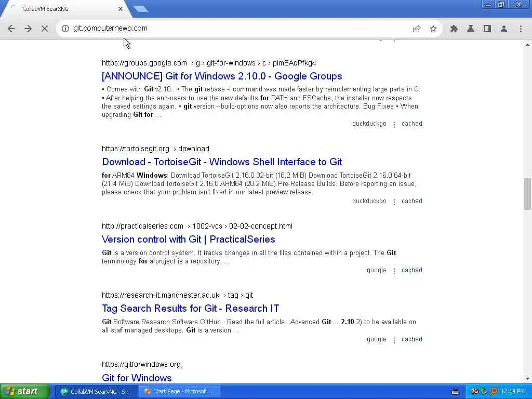
Task: Open the Git for Windows 2.10.0 announce result
Action: tap(222, 76)
